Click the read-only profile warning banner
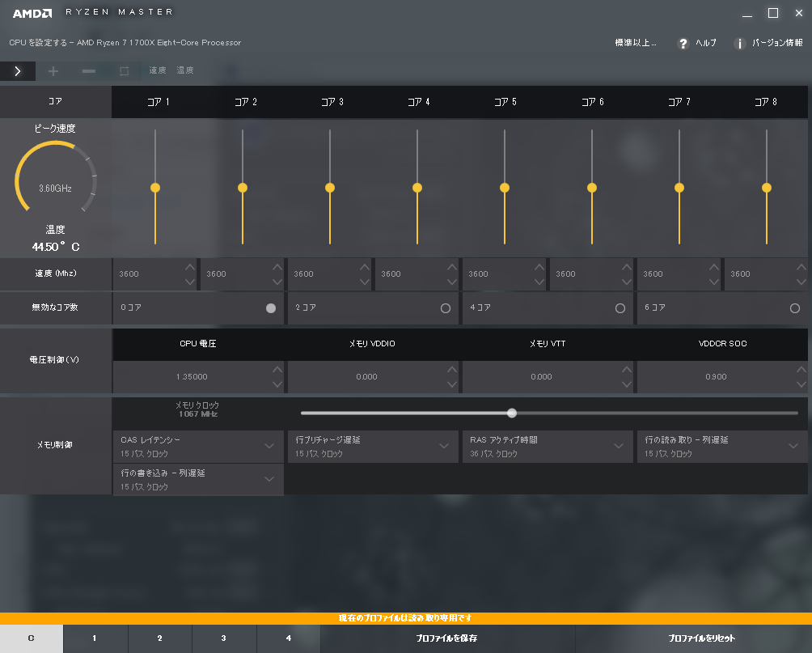 [406, 618]
